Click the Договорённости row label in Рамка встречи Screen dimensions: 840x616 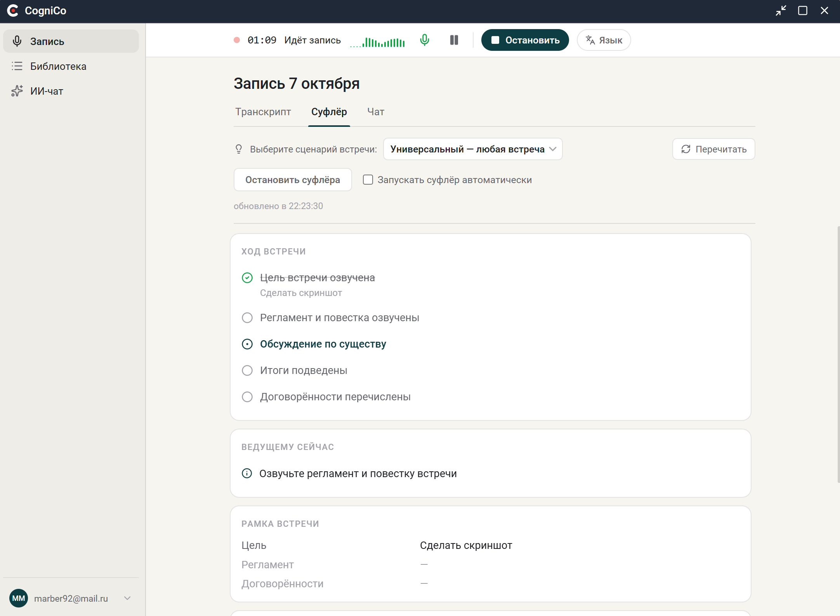283,584
